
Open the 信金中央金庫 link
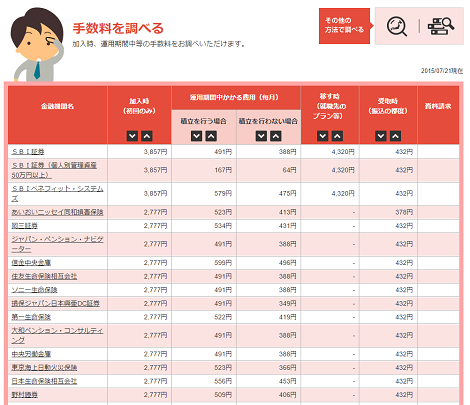(x=31, y=263)
